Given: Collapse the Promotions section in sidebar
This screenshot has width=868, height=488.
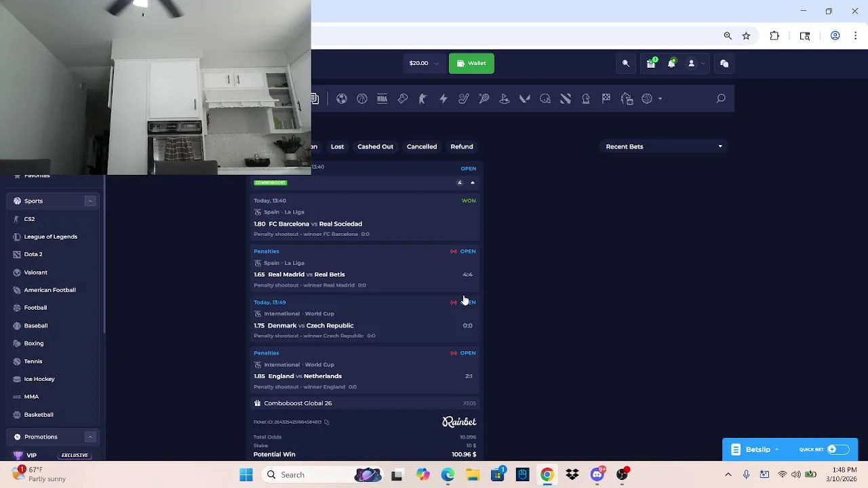Looking at the screenshot, I should pyautogui.click(x=90, y=436).
